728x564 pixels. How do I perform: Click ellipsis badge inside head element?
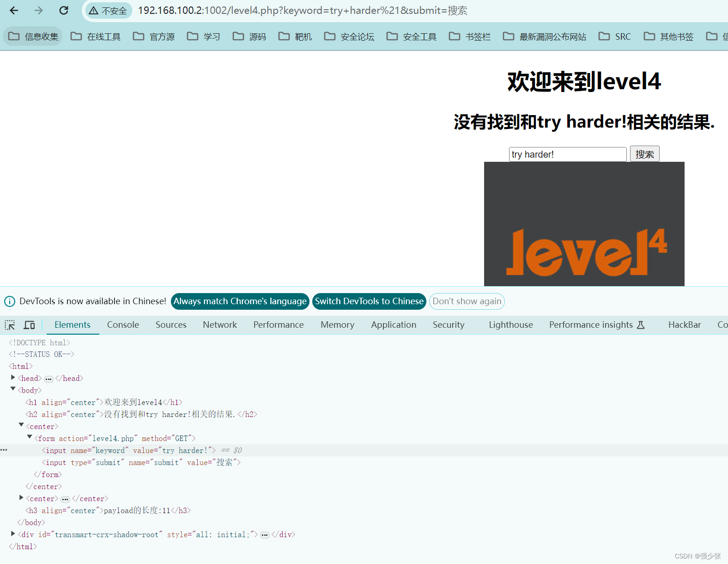(49, 379)
